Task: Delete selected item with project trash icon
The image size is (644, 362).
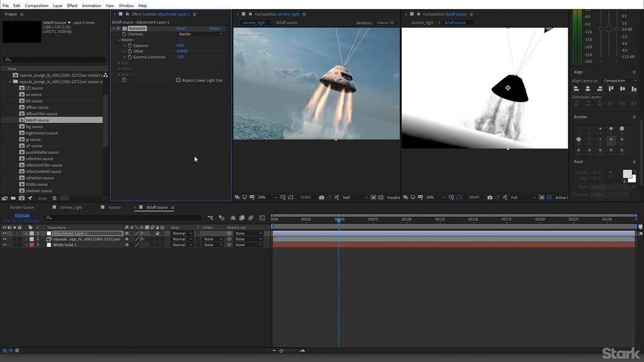Action: click(x=54, y=198)
